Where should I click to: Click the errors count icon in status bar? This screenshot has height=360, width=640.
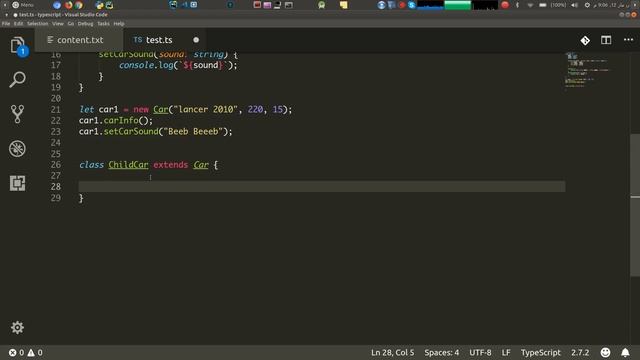pos(13,352)
